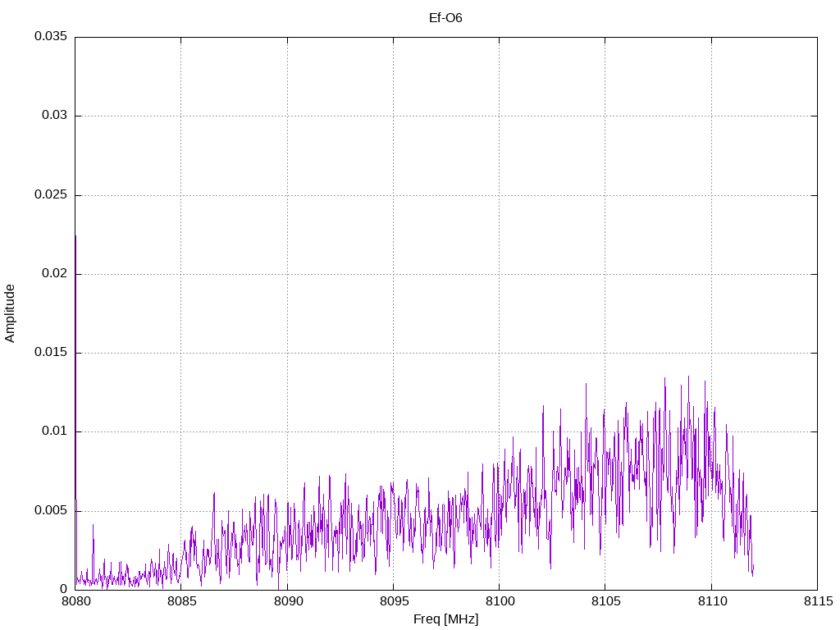Click the 0 y-axis tick label
This screenshot has height=630, width=840.
click(63, 589)
